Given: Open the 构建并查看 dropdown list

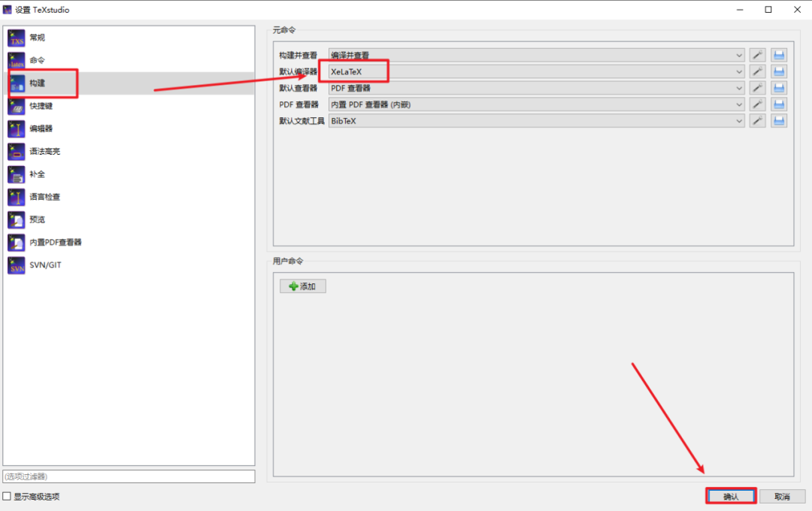Looking at the screenshot, I should coord(536,55).
